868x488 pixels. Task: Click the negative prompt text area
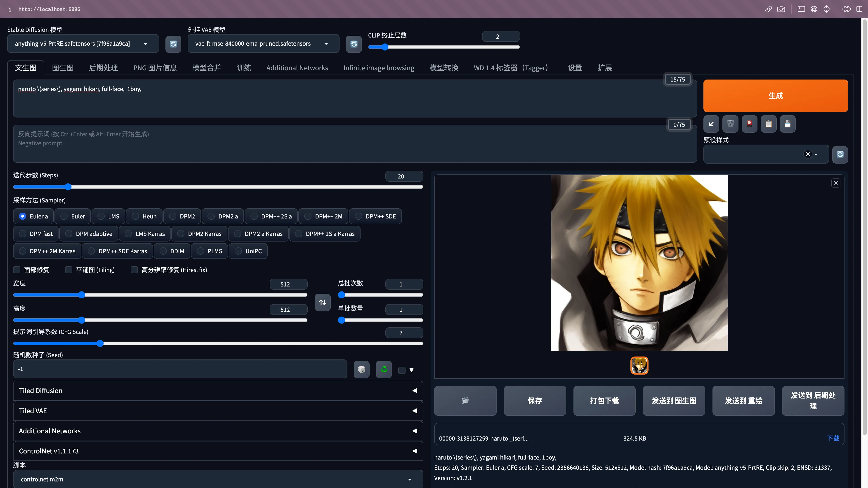click(355, 144)
